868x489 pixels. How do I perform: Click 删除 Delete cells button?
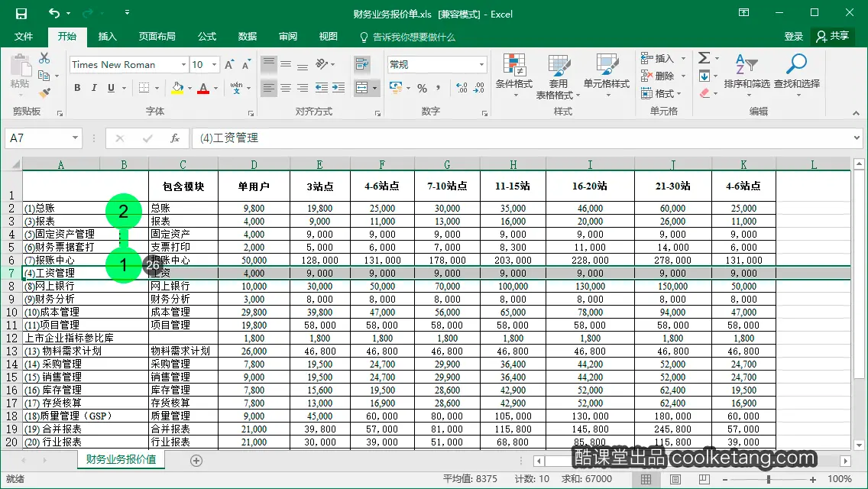click(x=663, y=76)
